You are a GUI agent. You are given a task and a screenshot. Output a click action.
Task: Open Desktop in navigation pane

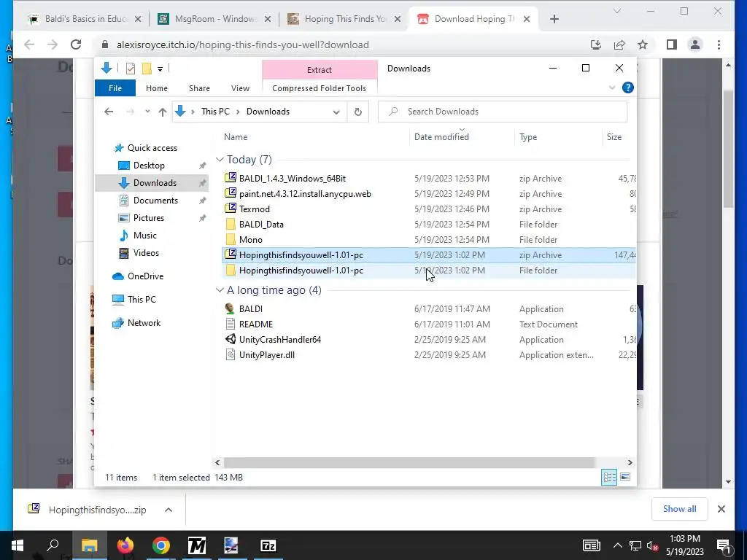pyautogui.click(x=149, y=166)
